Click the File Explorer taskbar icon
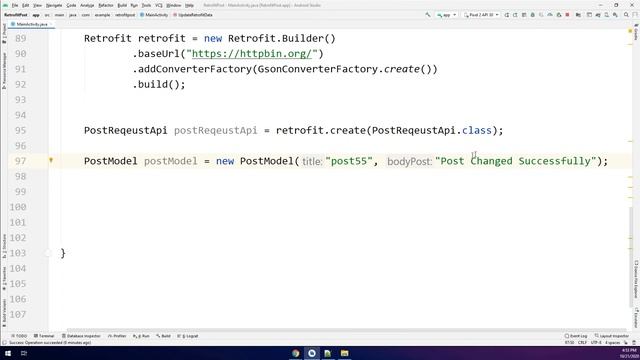The height and width of the screenshot is (360, 640). (344, 353)
